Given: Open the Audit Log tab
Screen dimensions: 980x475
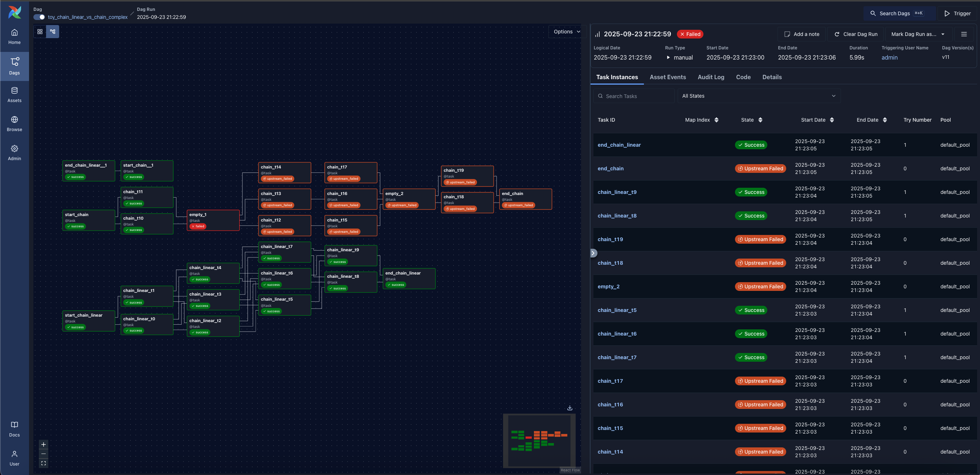Looking at the screenshot, I should (711, 77).
